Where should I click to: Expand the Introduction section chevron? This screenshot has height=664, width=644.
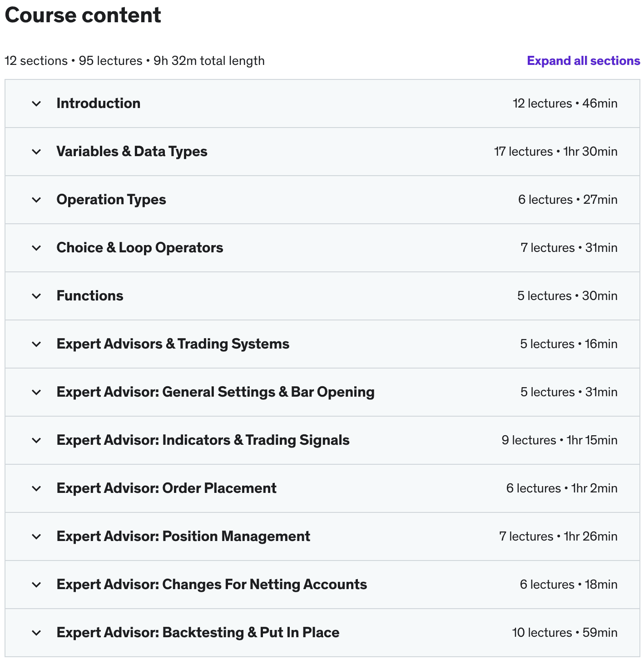36,103
